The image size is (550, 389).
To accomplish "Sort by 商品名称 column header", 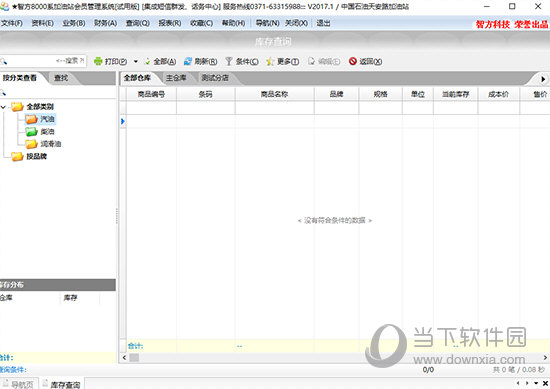I will tap(274, 94).
